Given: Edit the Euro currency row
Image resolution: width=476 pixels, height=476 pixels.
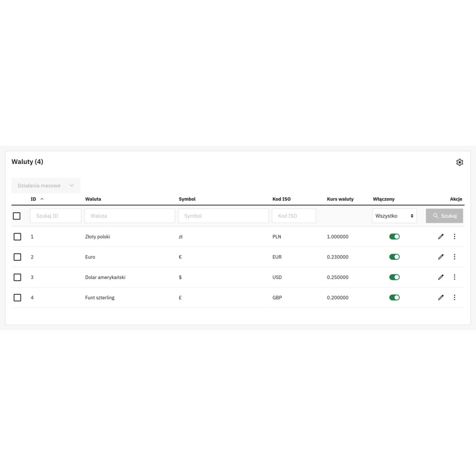Looking at the screenshot, I should point(441,257).
